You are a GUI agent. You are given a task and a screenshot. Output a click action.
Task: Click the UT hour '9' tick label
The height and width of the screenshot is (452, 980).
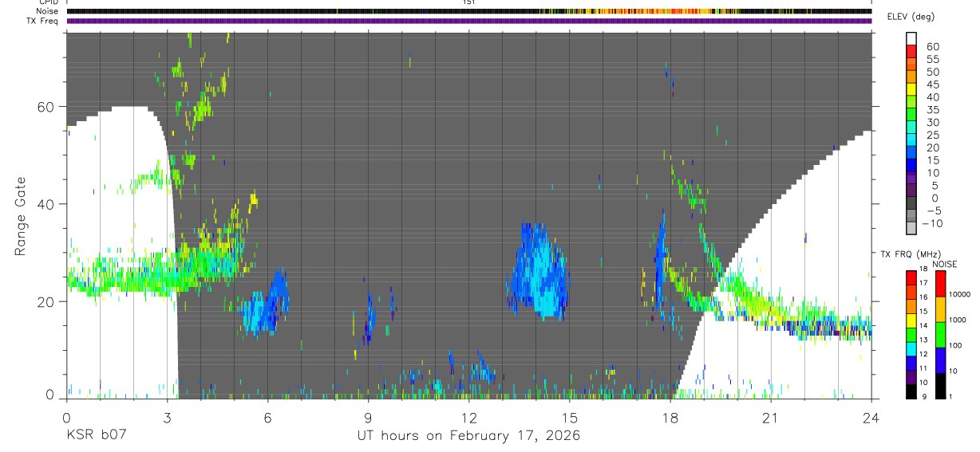368,417
